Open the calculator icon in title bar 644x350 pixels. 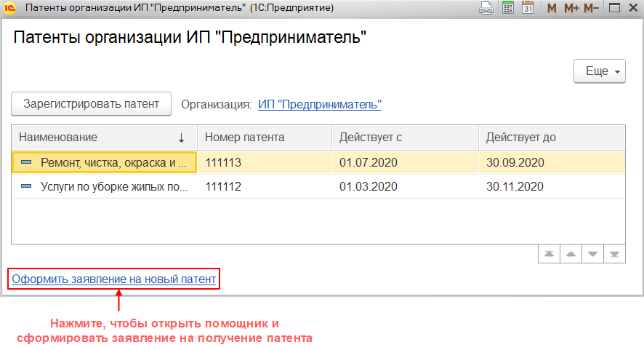click(508, 8)
